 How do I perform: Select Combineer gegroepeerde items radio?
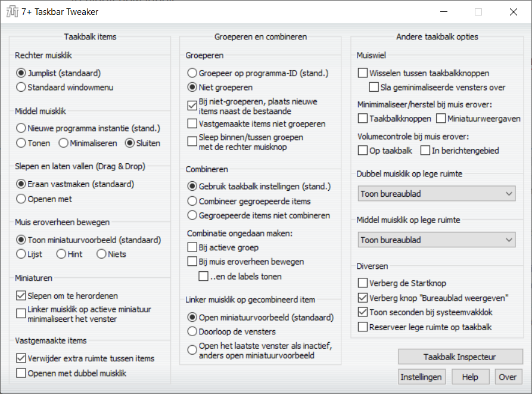pyautogui.click(x=192, y=201)
